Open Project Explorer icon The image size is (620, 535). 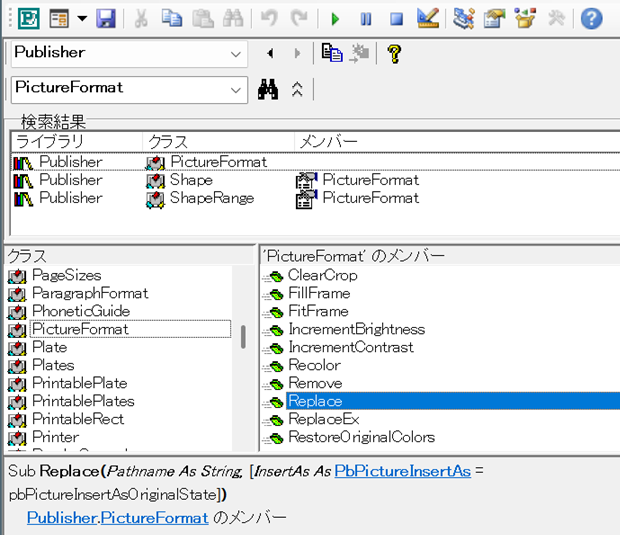point(463,19)
